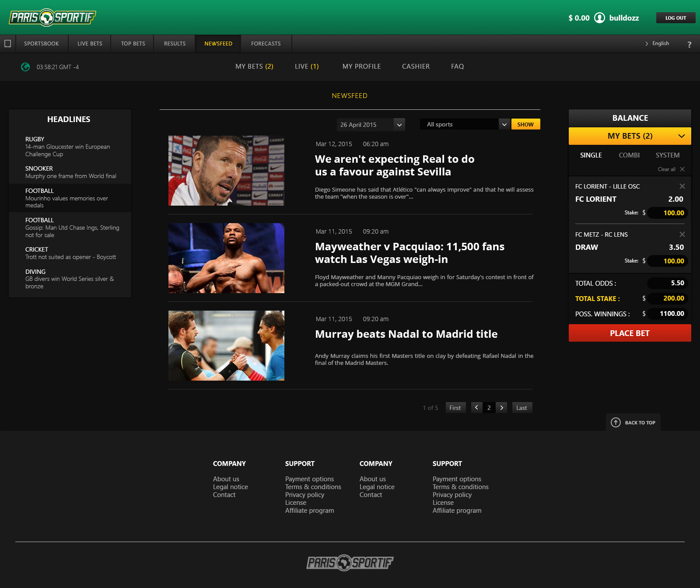Open the user profile icon beside bulldozz
This screenshot has width=700, height=588.
point(600,18)
